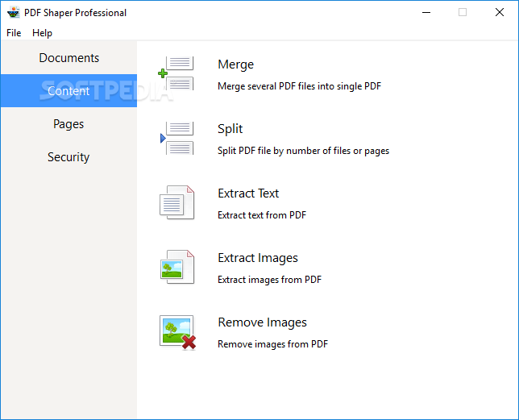Click 'Extract text from PDF' description
The width and height of the screenshot is (519, 420).
tap(262, 215)
